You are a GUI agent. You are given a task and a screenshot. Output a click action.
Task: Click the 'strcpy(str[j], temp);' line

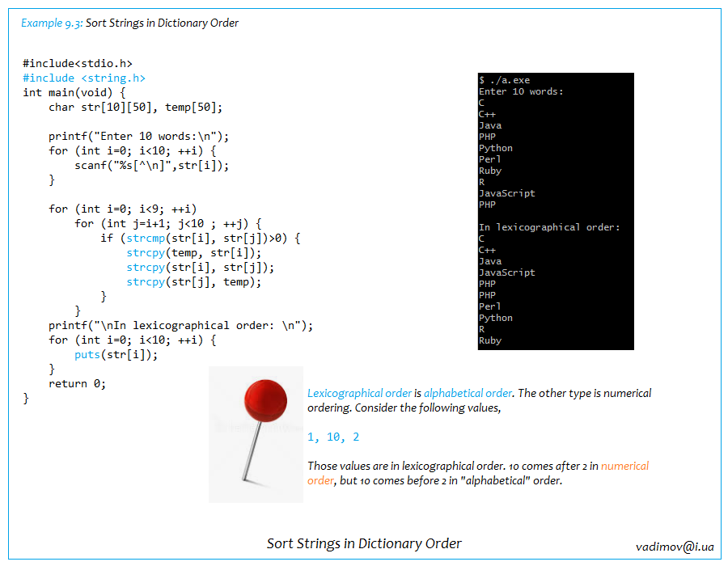pos(194,282)
